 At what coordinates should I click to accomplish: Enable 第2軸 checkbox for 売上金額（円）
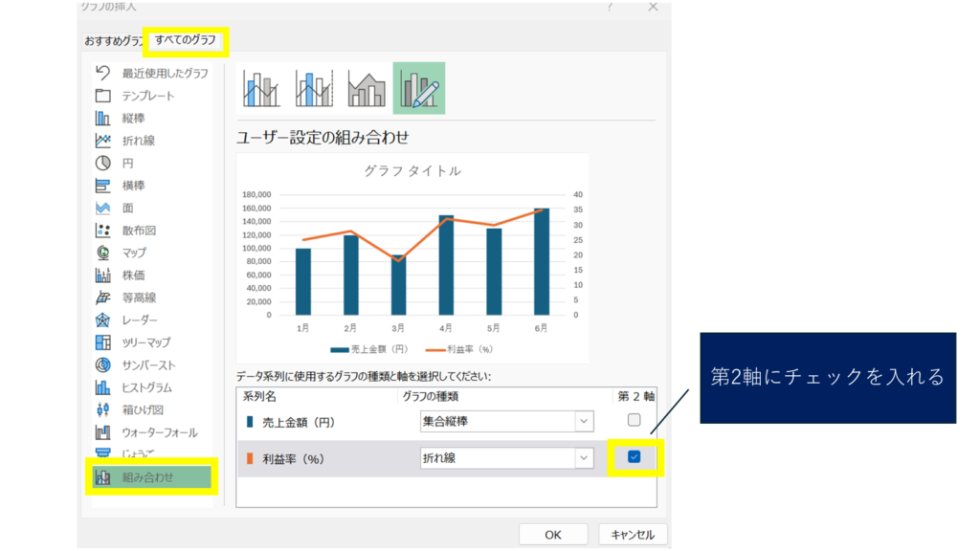tap(634, 420)
